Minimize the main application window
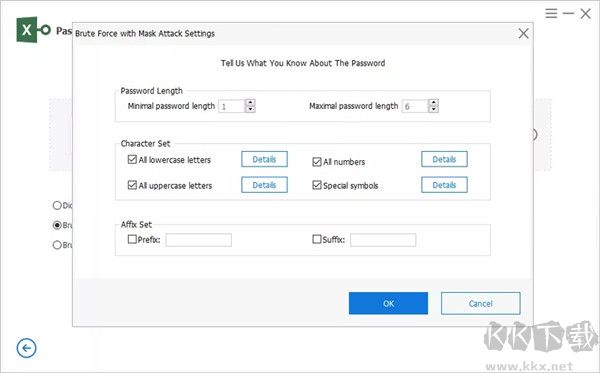600x373 pixels. [x=568, y=13]
